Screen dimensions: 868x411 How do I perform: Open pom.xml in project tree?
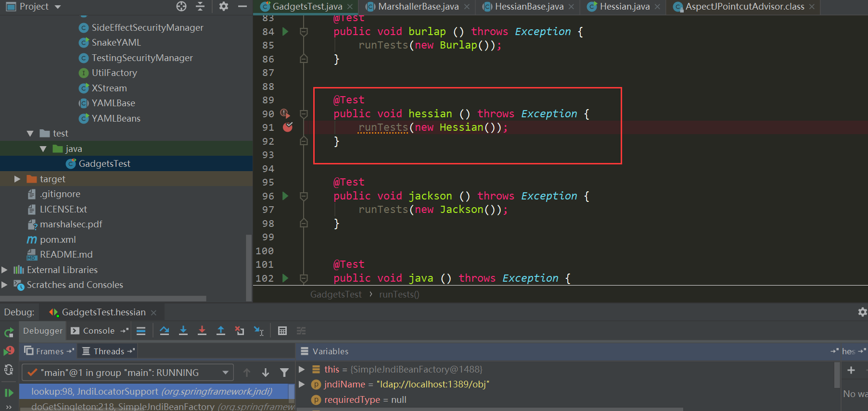[x=58, y=239]
